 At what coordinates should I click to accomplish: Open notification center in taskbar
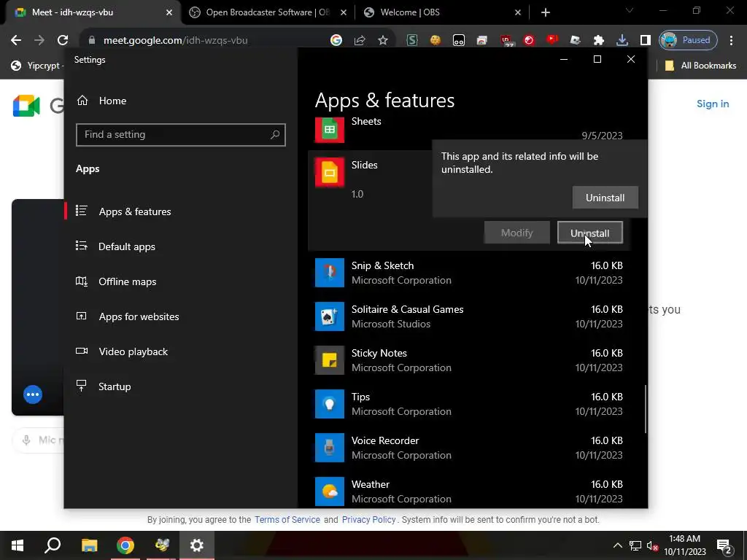pos(724,545)
